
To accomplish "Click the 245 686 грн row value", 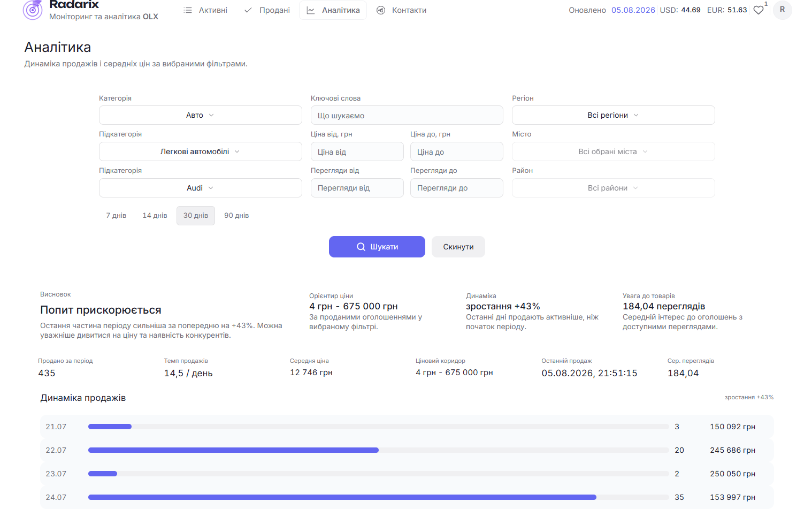I will 733,450.
